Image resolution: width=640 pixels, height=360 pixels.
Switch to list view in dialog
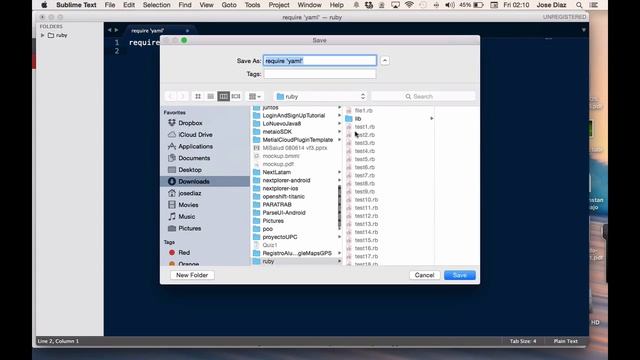click(x=211, y=96)
